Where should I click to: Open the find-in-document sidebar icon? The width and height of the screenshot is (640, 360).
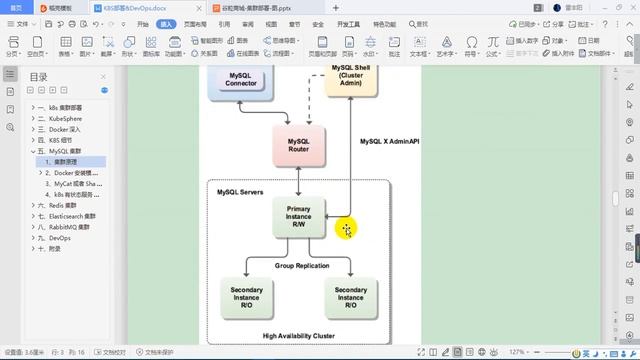pos(10,127)
